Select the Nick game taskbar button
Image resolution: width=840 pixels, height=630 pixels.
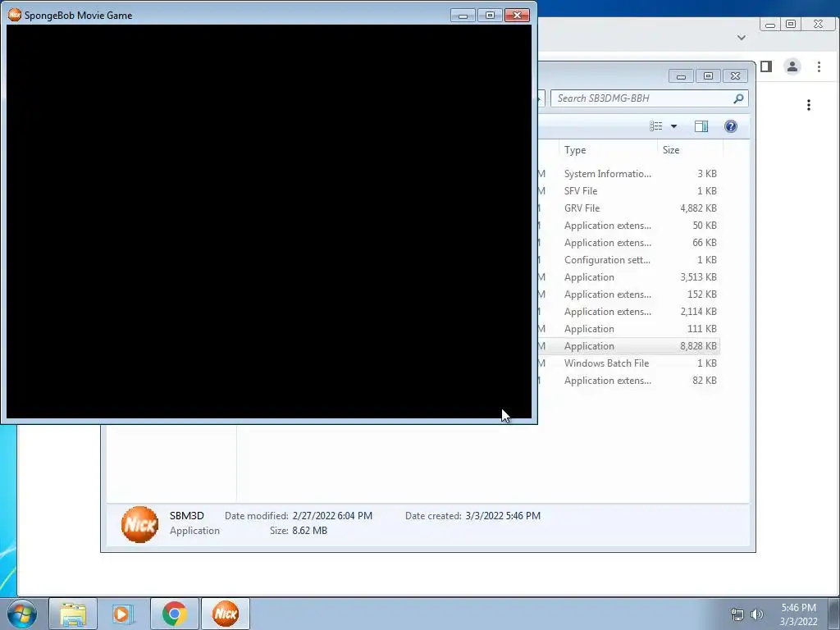point(226,614)
